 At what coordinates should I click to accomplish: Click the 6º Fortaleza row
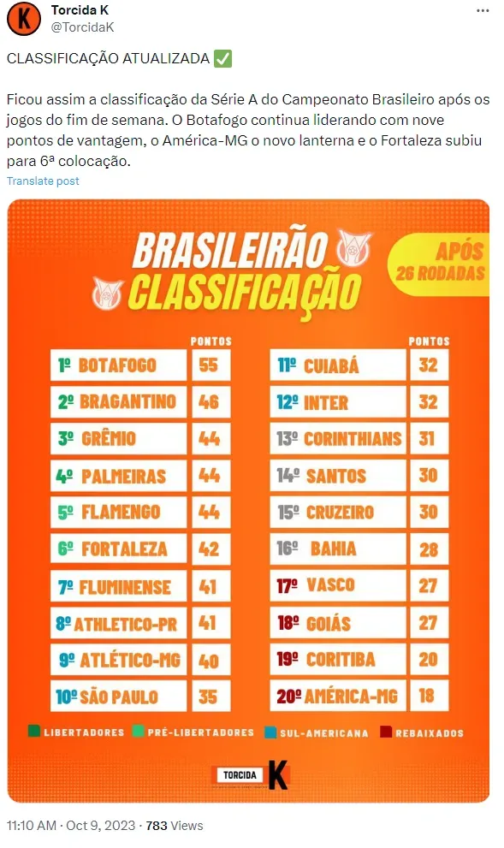(140, 549)
